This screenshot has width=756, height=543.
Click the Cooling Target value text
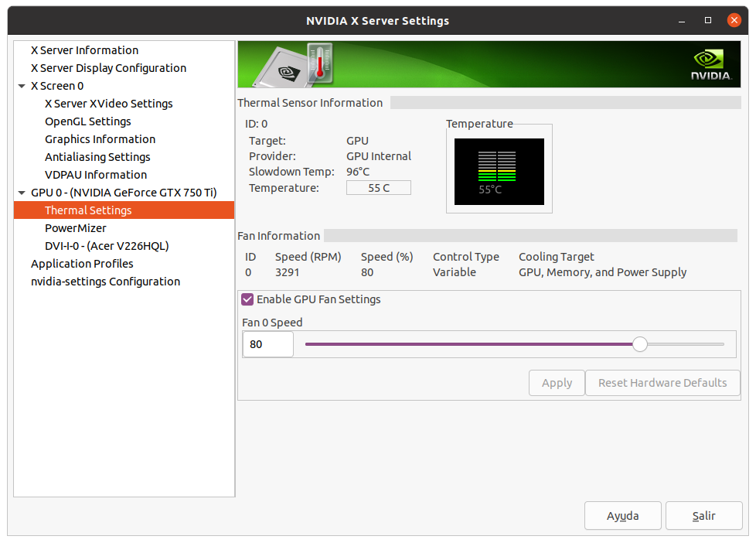tap(602, 273)
